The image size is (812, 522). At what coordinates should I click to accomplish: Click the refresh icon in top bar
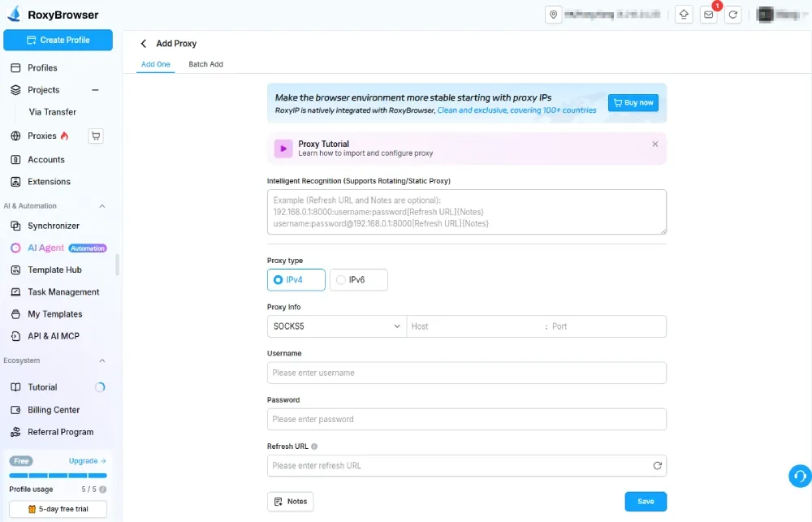(732, 15)
